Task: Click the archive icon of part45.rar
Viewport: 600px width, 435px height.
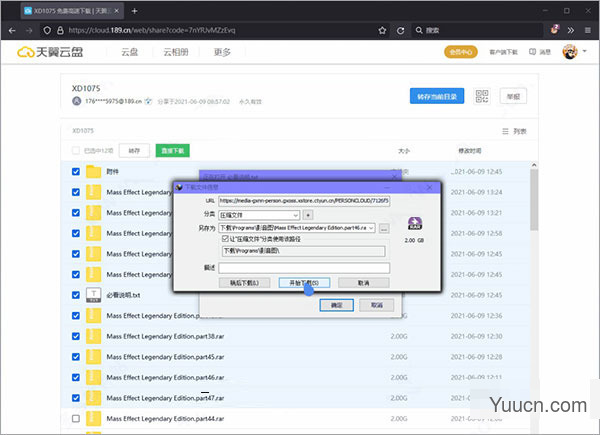Action: (93, 357)
